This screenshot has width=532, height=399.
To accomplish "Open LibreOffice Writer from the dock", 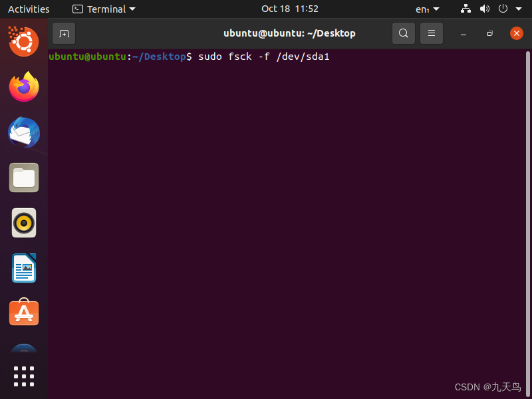I will [x=24, y=268].
